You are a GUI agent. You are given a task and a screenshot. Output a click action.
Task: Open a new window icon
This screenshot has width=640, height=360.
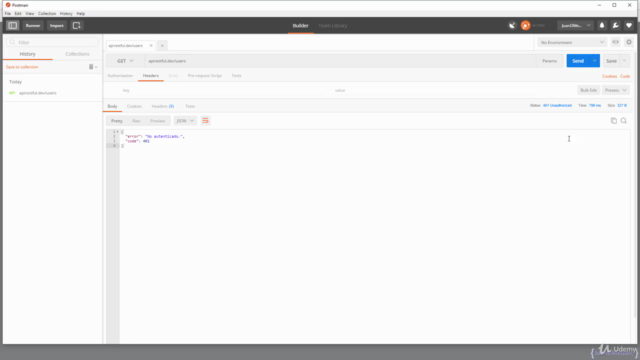point(77,25)
